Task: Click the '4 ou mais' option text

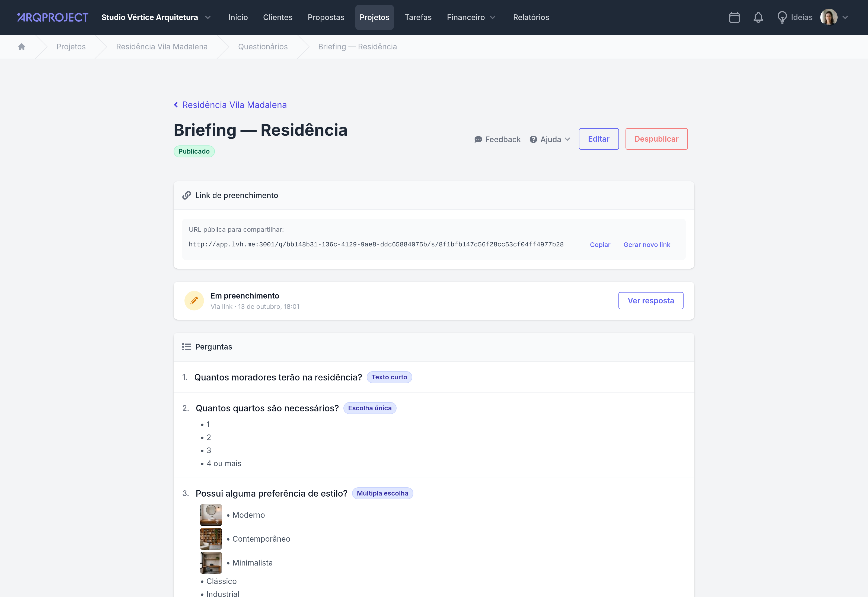Action: click(x=224, y=464)
